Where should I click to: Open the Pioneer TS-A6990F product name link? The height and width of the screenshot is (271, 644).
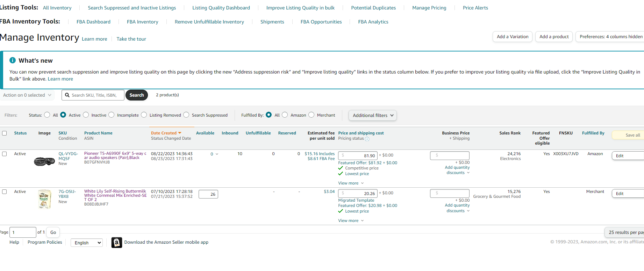click(115, 155)
